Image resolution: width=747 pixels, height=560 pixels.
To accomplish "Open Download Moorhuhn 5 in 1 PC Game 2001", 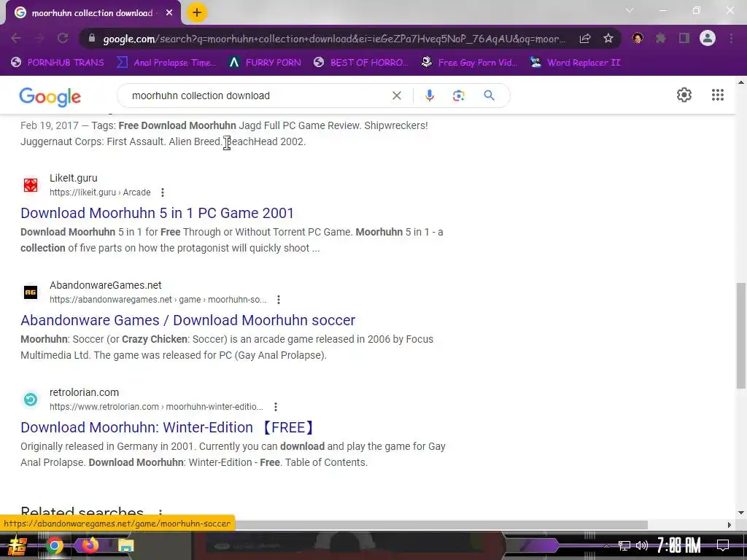I will pyautogui.click(x=158, y=213).
